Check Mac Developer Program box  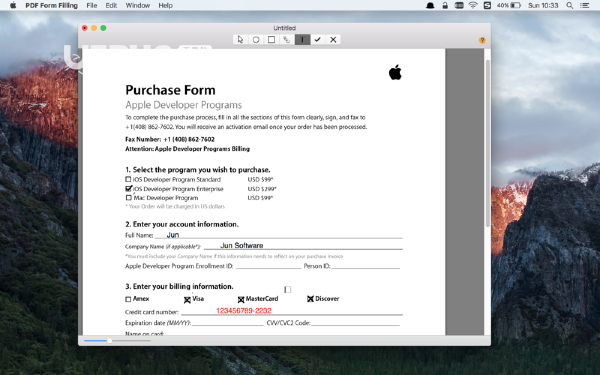point(129,197)
